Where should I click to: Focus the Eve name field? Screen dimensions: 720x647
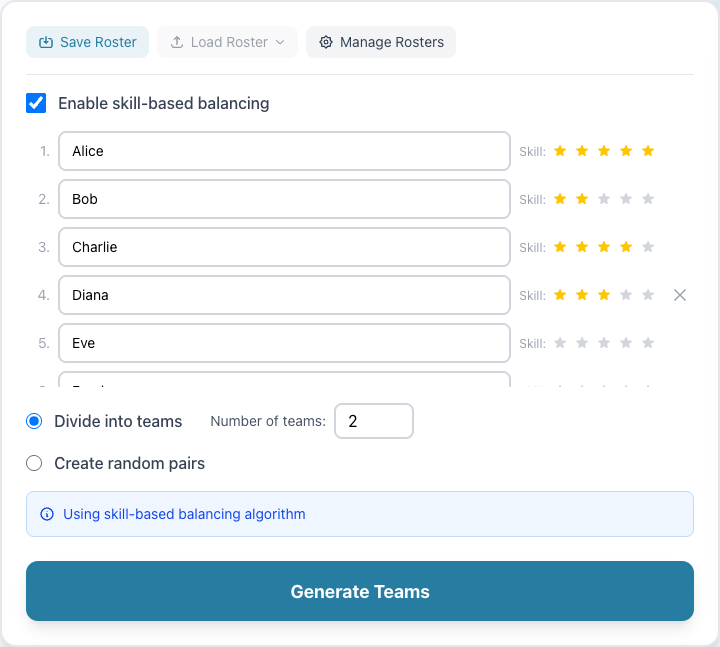[284, 343]
